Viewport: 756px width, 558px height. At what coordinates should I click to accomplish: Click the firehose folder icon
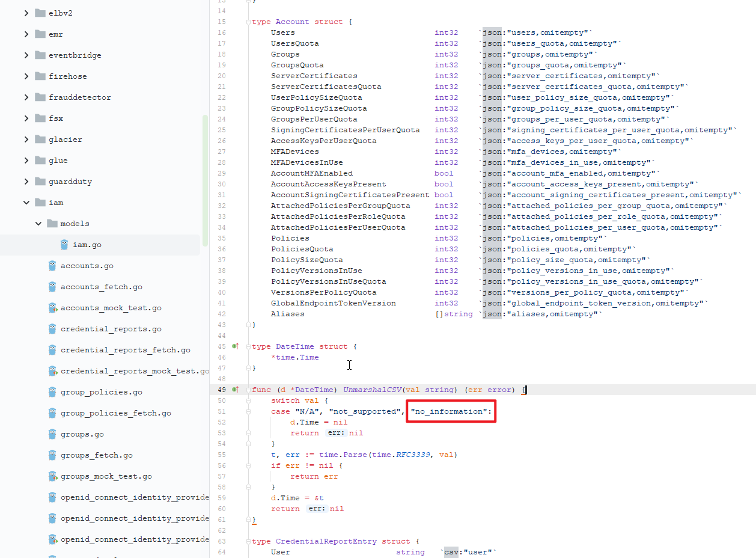[x=40, y=76]
